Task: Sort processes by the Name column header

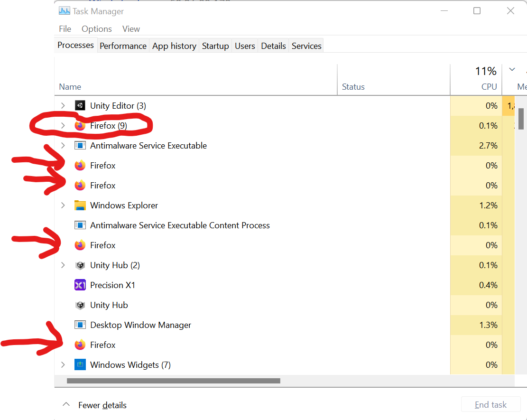Action: point(195,79)
